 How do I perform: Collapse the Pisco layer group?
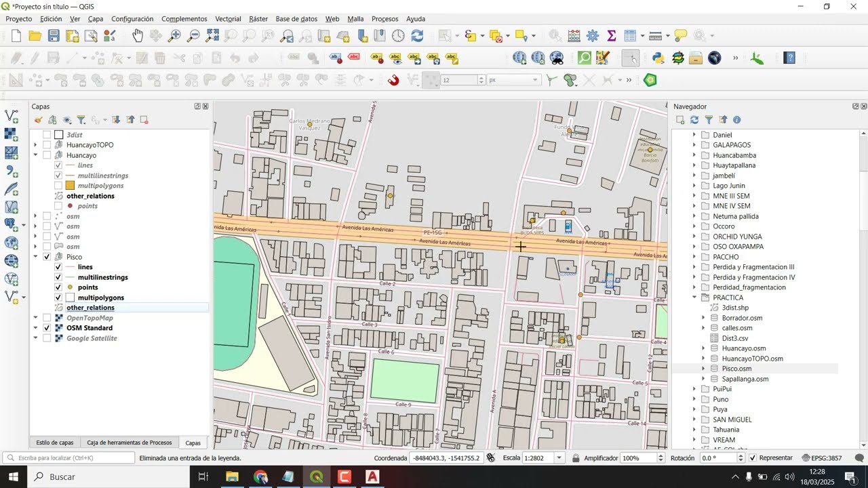point(35,257)
